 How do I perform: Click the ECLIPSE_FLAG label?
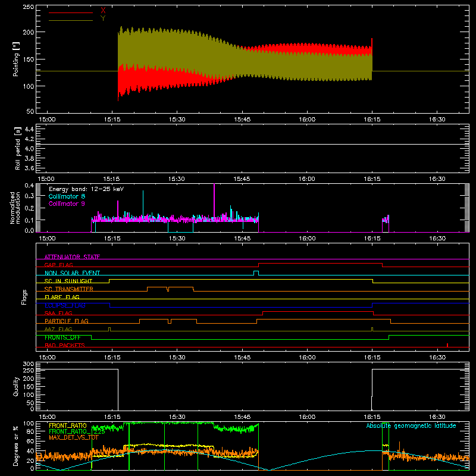[x=65, y=305]
